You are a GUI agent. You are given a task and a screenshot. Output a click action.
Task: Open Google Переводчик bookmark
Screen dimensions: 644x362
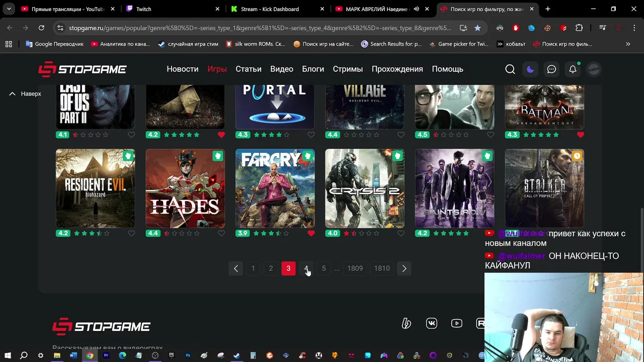click(x=54, y=44)
